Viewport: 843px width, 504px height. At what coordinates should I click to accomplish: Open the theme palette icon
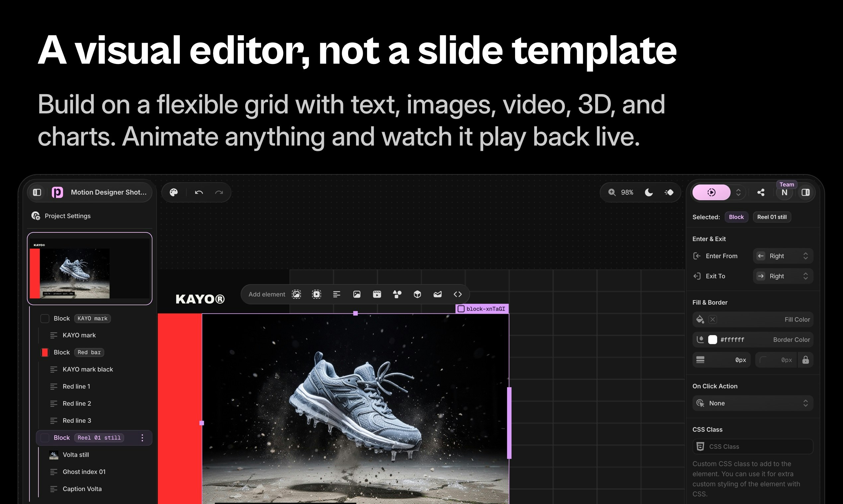pos(174,193)
